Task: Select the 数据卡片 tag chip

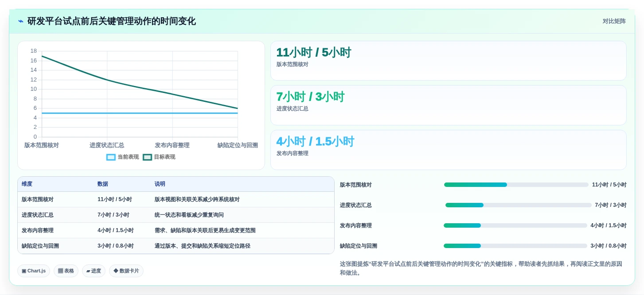Action: point(126,271)
